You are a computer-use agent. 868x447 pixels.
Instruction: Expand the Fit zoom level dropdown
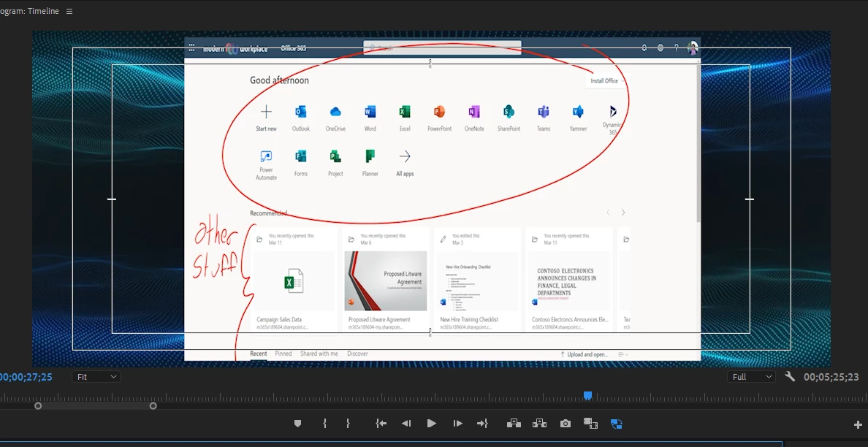[96, 377]
